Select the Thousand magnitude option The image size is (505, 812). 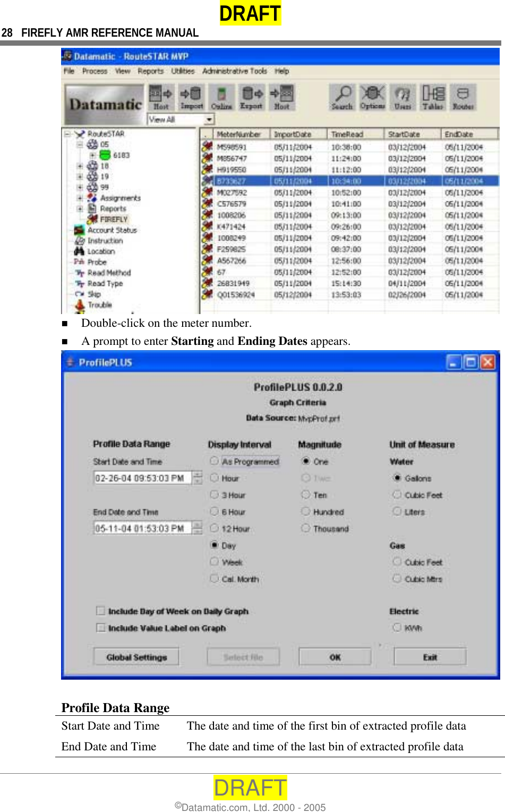(305, 528)
